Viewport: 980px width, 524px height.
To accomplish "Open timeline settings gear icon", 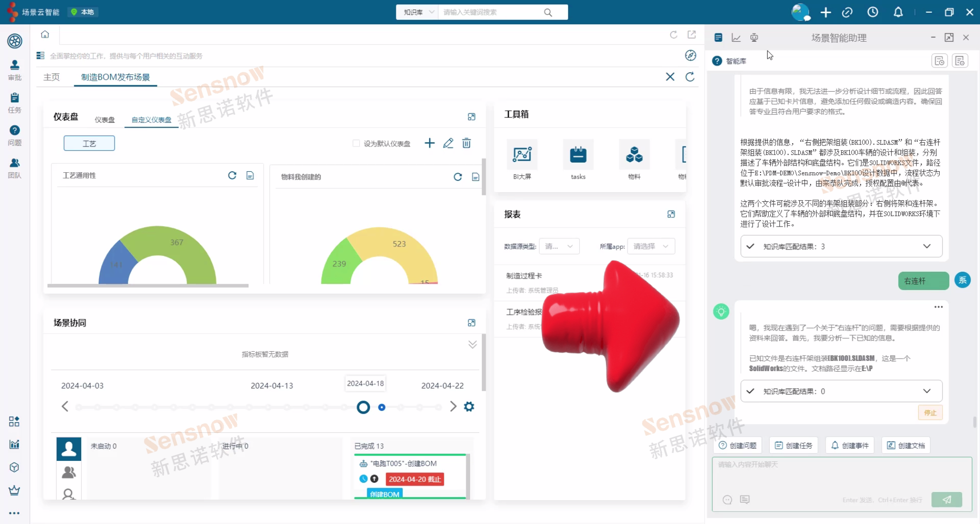I will (469, 407).
